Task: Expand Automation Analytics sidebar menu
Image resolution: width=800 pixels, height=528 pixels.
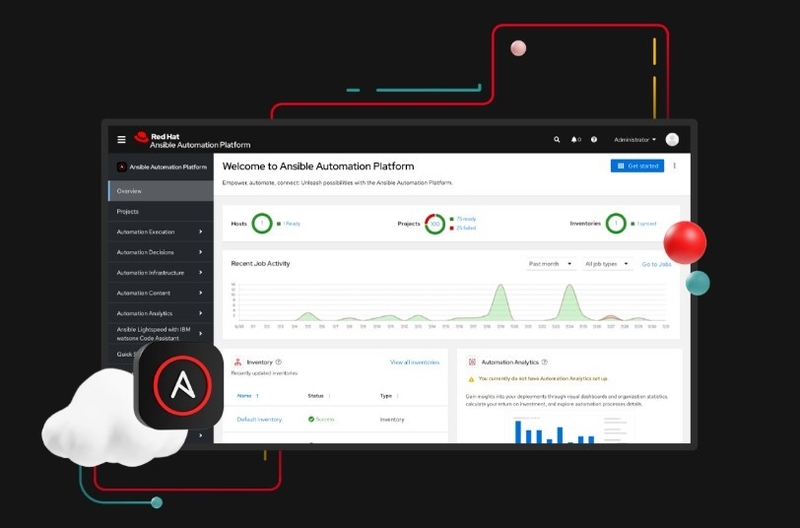Action: (x=160, y=313)
